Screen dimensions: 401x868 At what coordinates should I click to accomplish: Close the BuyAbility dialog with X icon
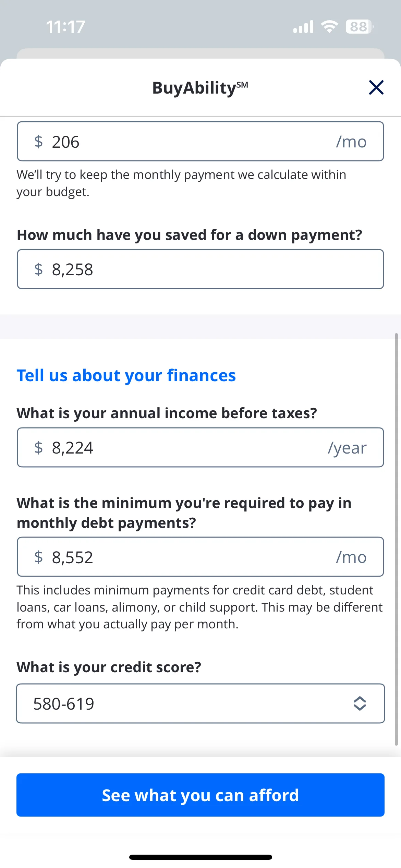click(376, 87)
